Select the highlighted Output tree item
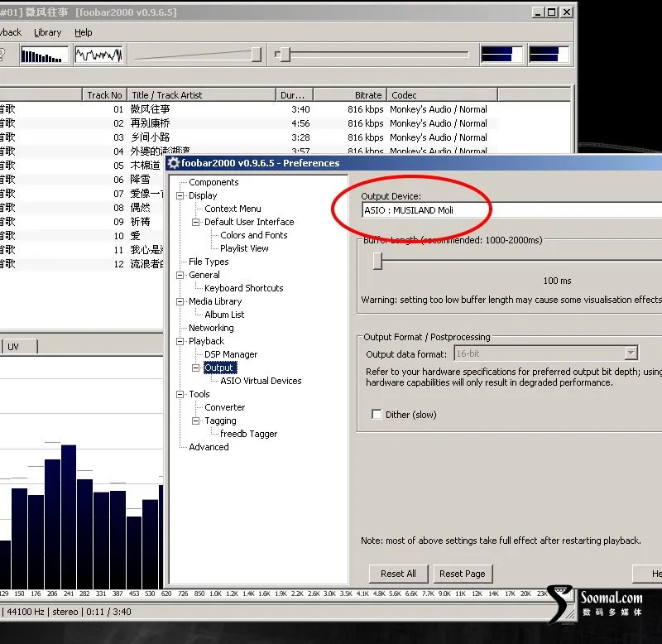Image resolution: width=662 pixels, height=644 pixels. coord(218,368)
